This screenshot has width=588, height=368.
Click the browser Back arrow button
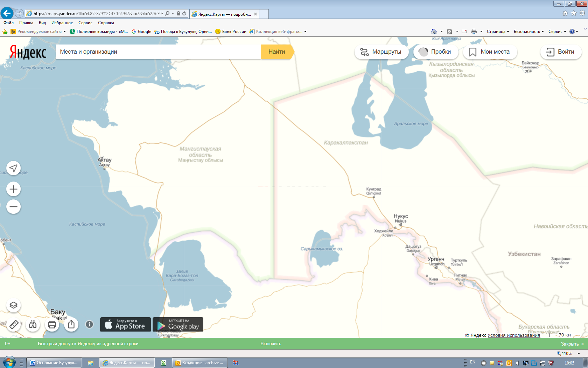click(x=7, y=13)
